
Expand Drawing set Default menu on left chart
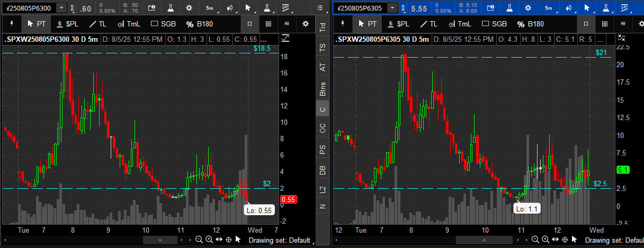[280, 240]
